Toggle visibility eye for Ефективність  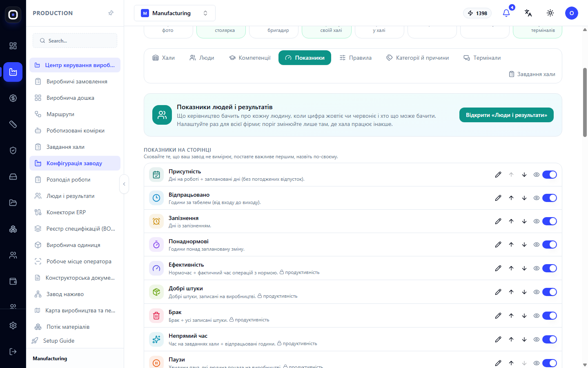click(x=537, y=268)
